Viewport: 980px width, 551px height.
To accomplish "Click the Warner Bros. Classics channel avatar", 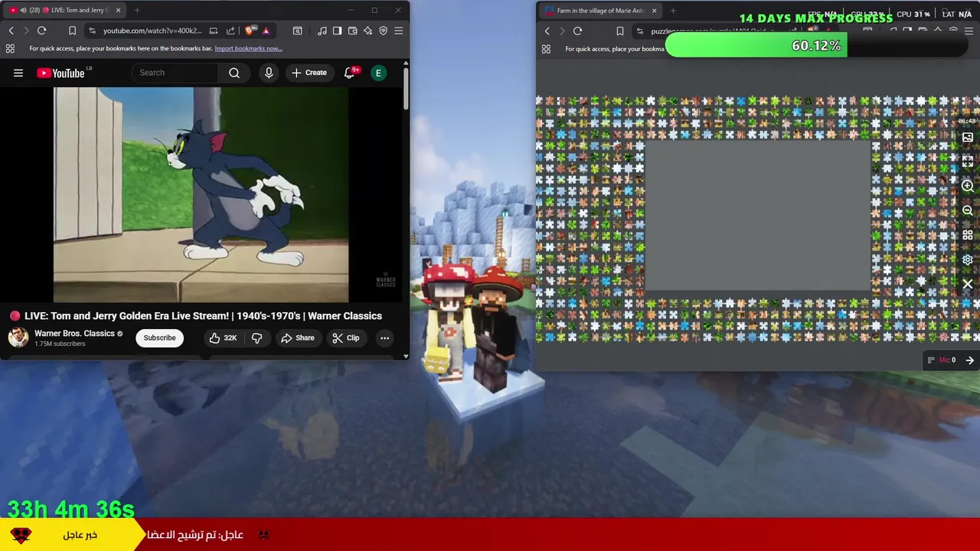I will point(18,337).
